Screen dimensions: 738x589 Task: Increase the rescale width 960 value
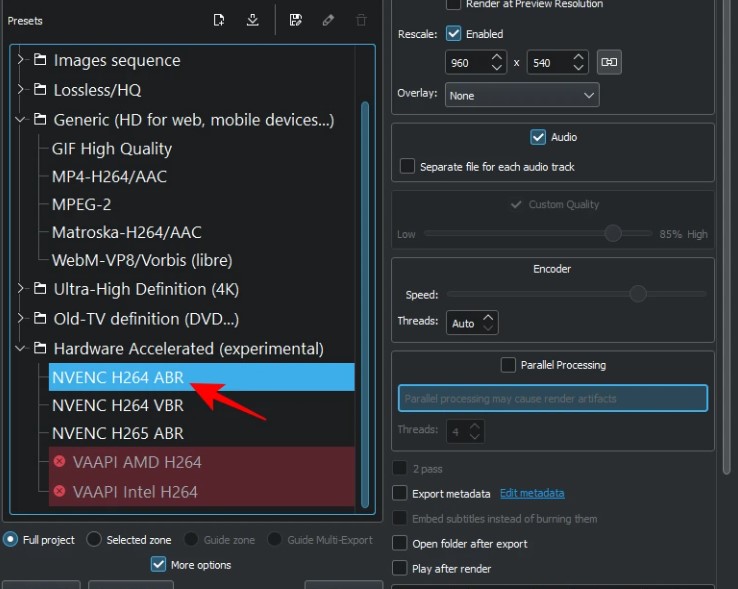[x=497, y=56]
